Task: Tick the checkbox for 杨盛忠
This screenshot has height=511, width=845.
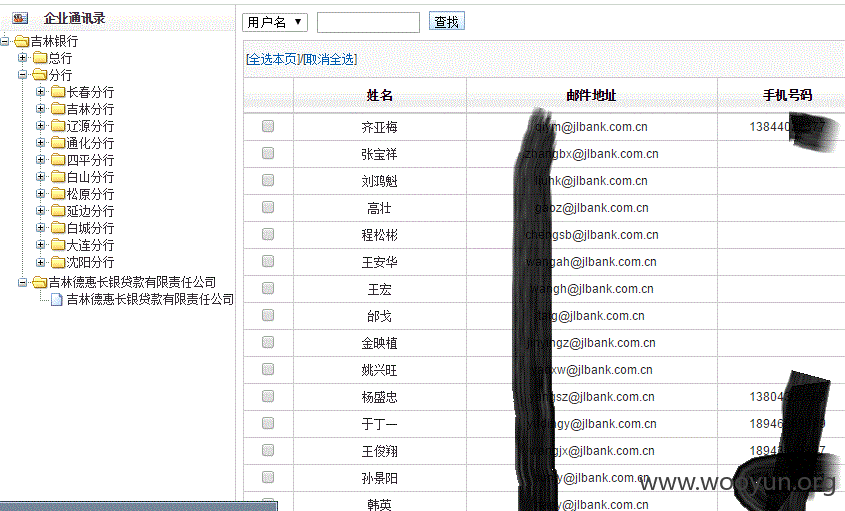Action: [268, 396]
